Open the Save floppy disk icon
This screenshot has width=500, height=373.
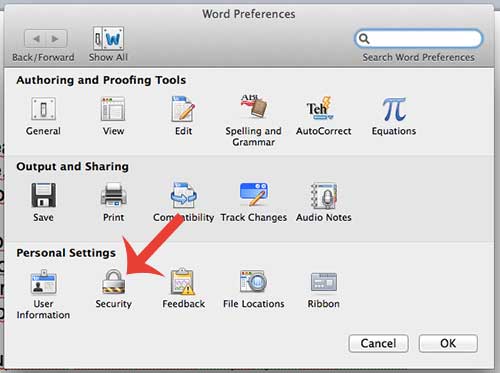click(43, 195)
